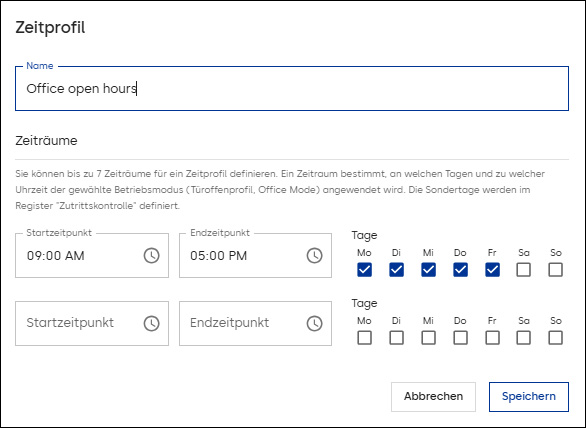Check So in second time period

point(556,338)
